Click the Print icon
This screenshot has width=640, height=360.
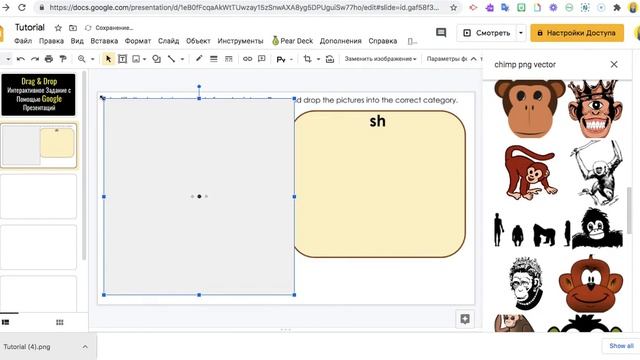click(x=49, y=59)
